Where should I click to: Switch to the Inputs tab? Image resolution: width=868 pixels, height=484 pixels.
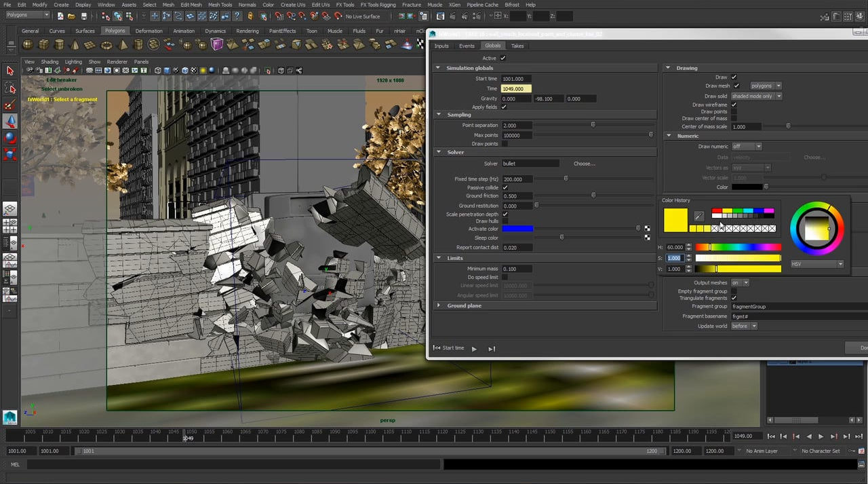click(x=441, y=45)
